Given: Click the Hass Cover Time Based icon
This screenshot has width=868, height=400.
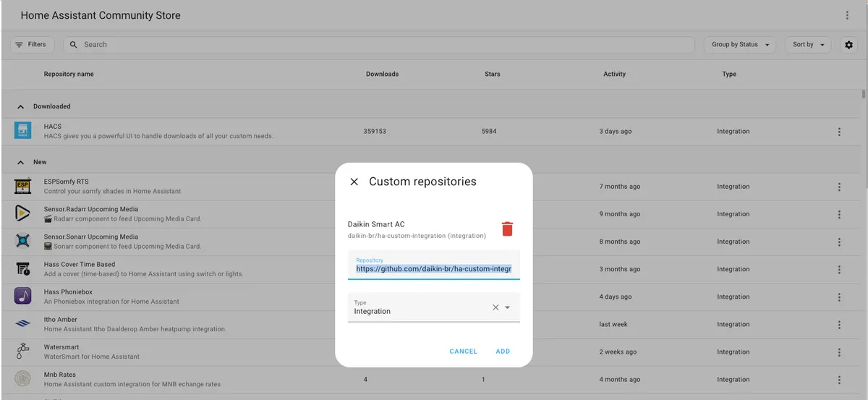Looking at the screenshot, I should coord(23,269).
